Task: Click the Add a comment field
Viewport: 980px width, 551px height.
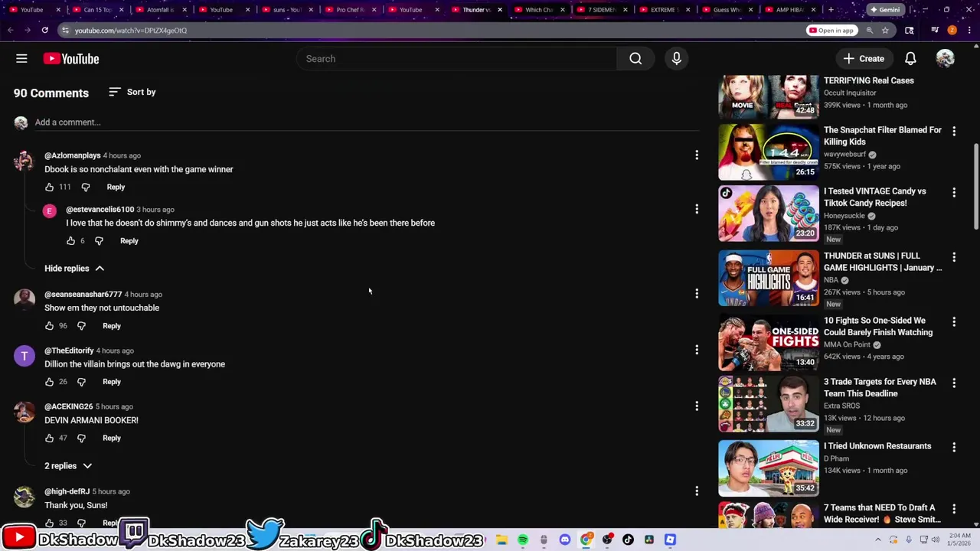Action: point(366,122)
